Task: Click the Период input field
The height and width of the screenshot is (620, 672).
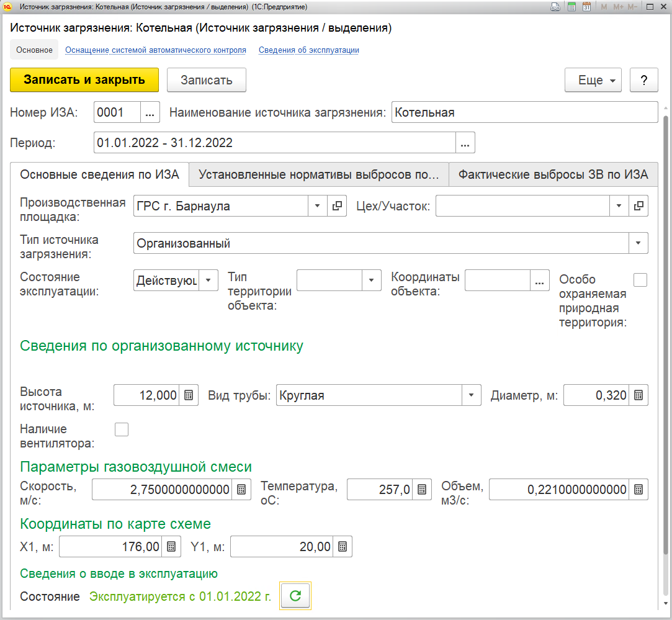Action: coord(275,142)
